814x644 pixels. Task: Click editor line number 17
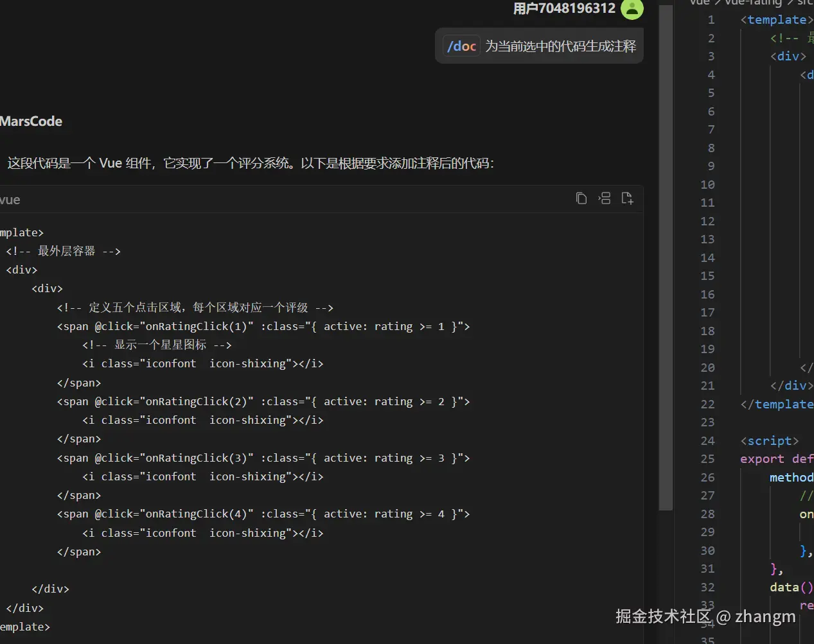tap(707, 313)
